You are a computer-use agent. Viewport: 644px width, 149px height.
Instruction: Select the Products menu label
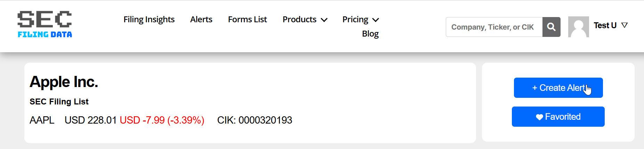point(299,19)
